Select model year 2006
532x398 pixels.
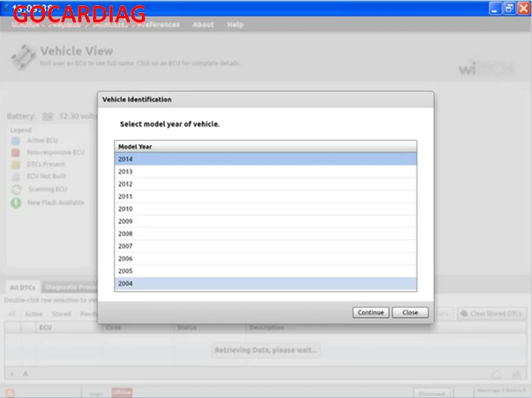point(265,259)
